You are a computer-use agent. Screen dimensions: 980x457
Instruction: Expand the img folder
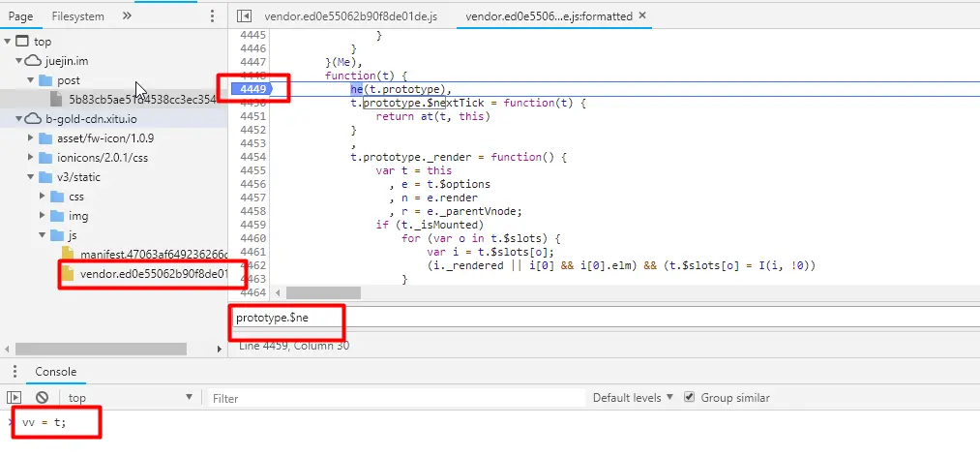click(x=43, y=216)
